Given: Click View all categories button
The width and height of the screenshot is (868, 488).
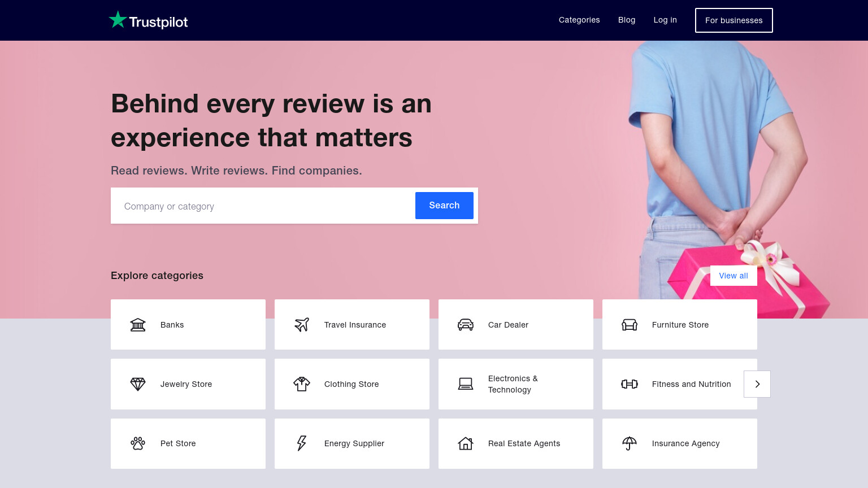Looking at the screenshot, I should click(x=734, y=276).
